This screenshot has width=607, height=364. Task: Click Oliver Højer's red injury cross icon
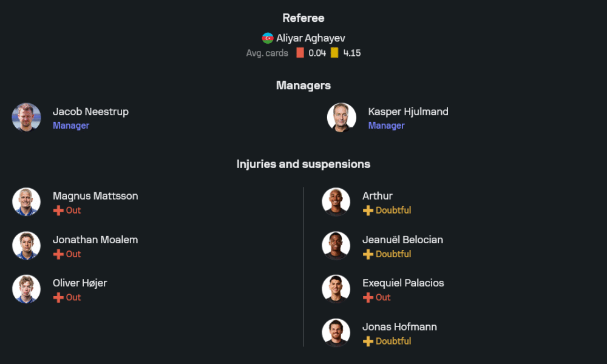tap(58, 298)
